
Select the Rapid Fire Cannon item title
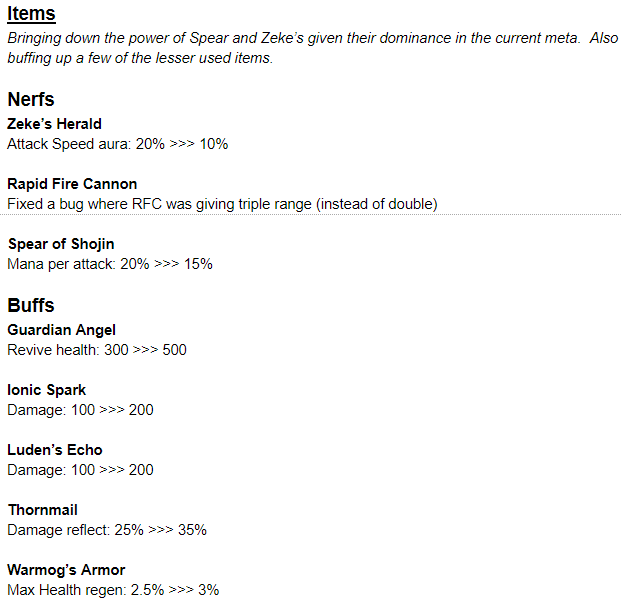72,184
